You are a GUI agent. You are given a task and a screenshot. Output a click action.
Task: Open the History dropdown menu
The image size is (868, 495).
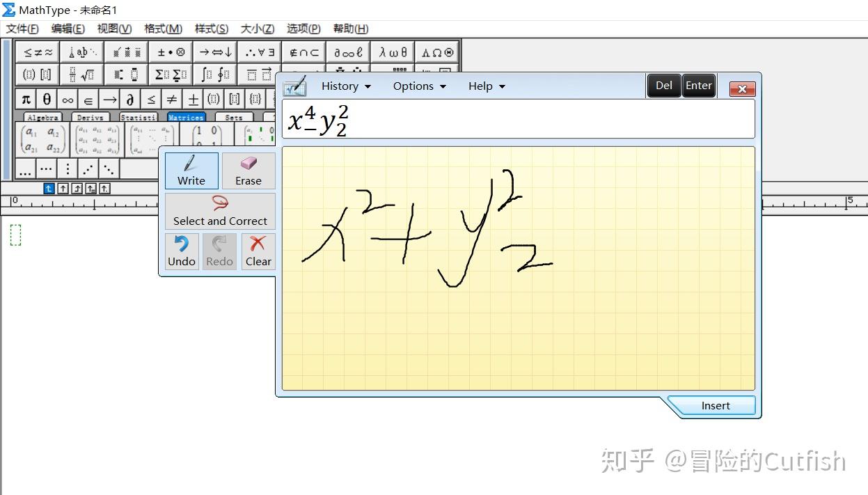pyautogui.click(x=346, y=86)
